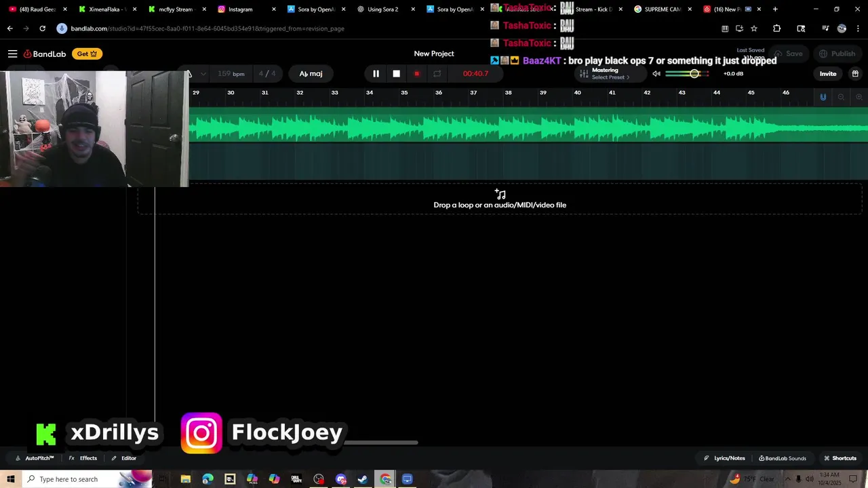Click the system tray volume speaker icon
The height and width of the screenshot is (488, 868).
coord(810,479)
